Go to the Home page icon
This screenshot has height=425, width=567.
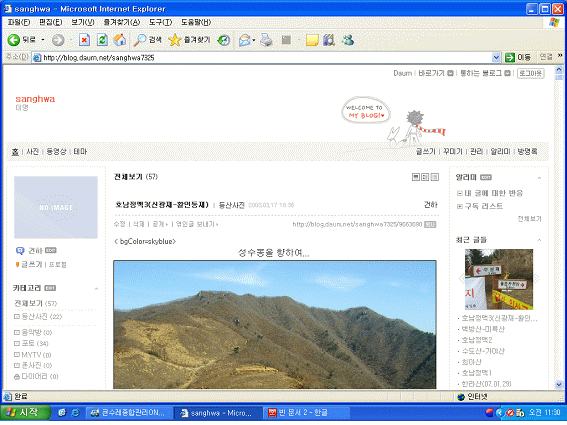120,40
